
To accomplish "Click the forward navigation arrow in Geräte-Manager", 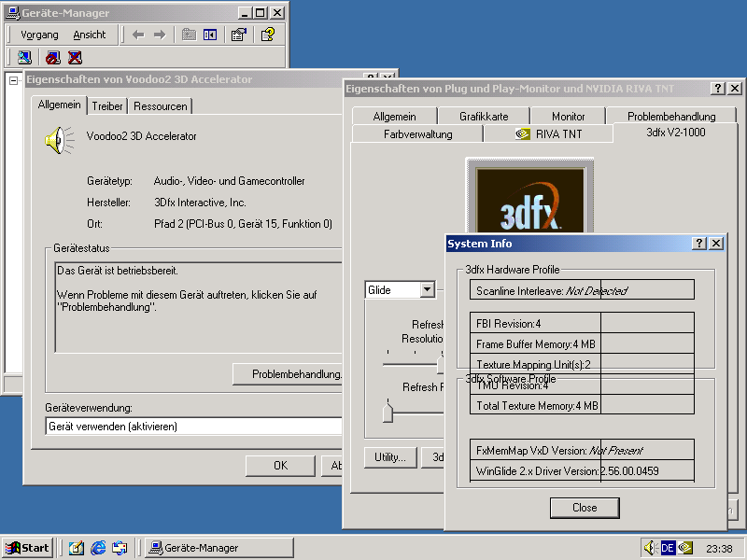I will pos(161,35).
